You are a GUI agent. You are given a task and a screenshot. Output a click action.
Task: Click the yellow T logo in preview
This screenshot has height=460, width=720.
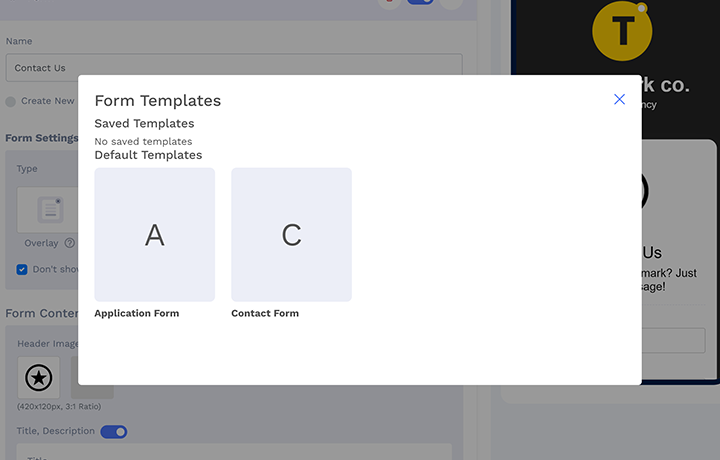coord(622,31)
